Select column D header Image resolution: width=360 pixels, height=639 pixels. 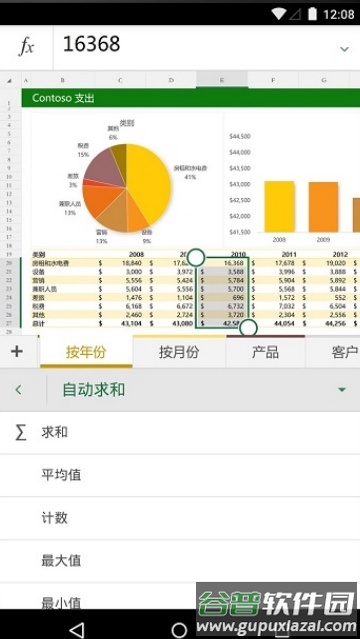(x=171, y=80)
